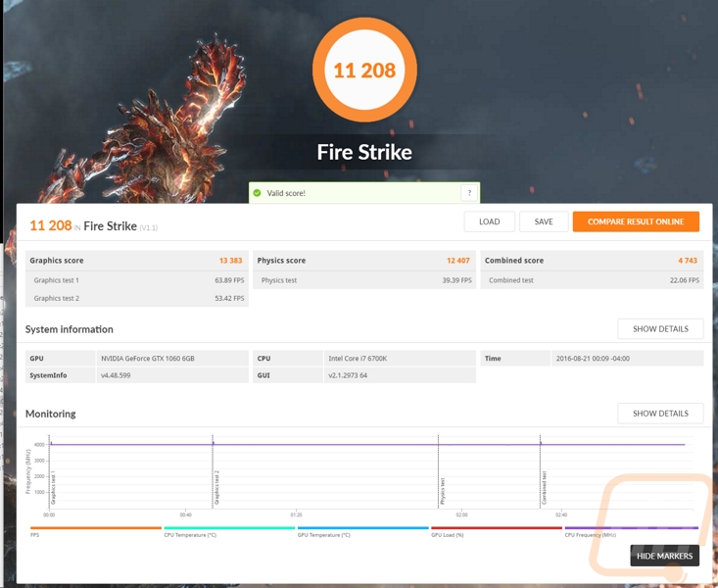
Task: Click HIDE MARKERS button
Action: [x=664, y=556]
